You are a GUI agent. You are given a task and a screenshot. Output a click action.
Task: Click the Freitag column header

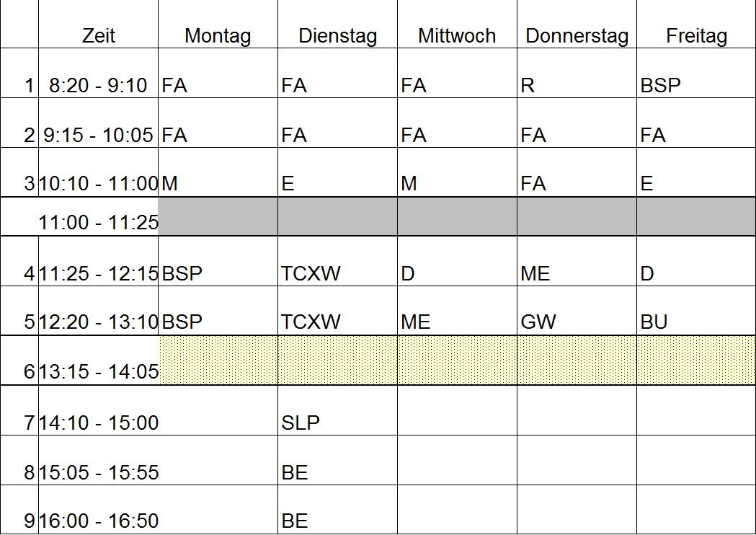pyautogui.click(x=696, y=24)
